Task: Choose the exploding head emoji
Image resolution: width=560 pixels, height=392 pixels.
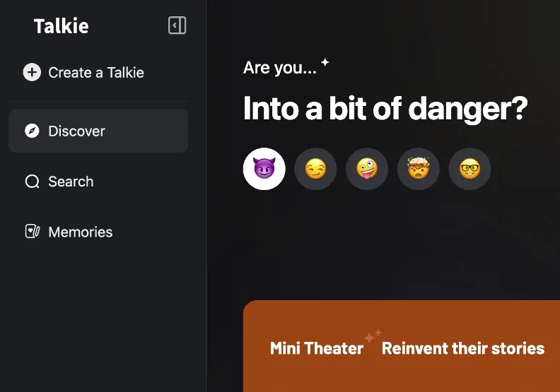Action: click(418, 169)
